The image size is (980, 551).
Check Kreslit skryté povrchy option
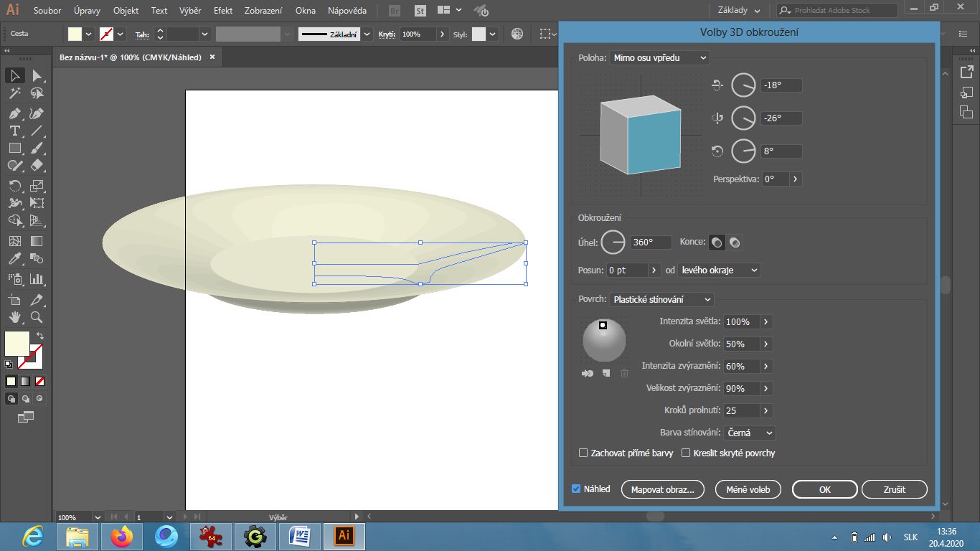[x=686, y=453]
